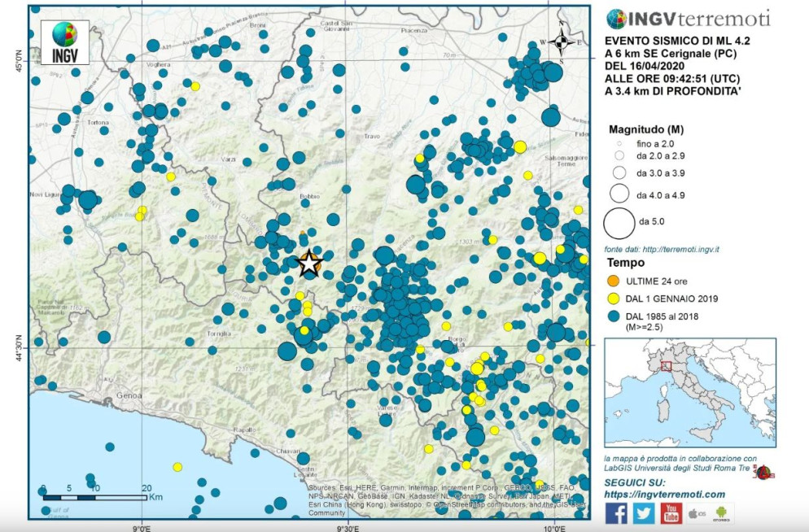809x532 pixels.
Task: Click the blue DAL 1985 al 2018 swatch
Action: coord(615,316)
